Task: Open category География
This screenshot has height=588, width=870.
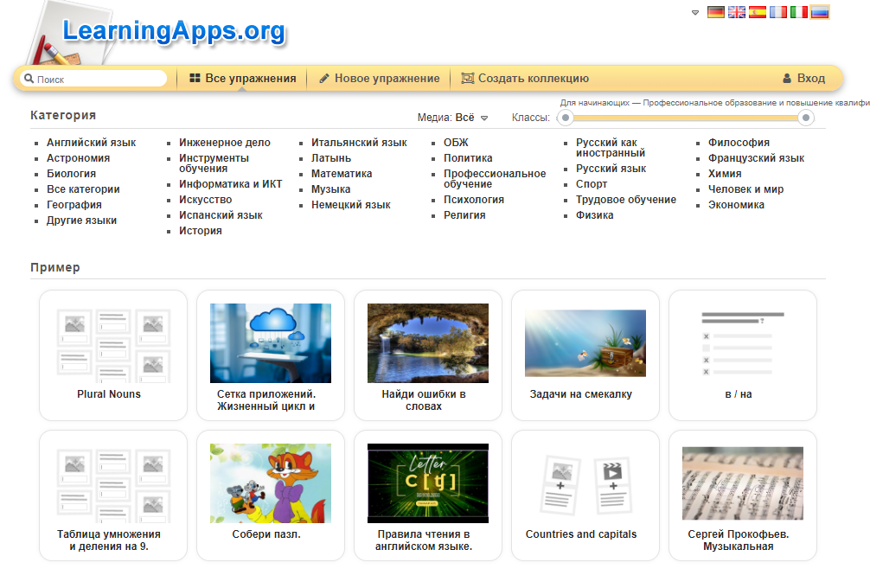Action: (x=74, y=205)
